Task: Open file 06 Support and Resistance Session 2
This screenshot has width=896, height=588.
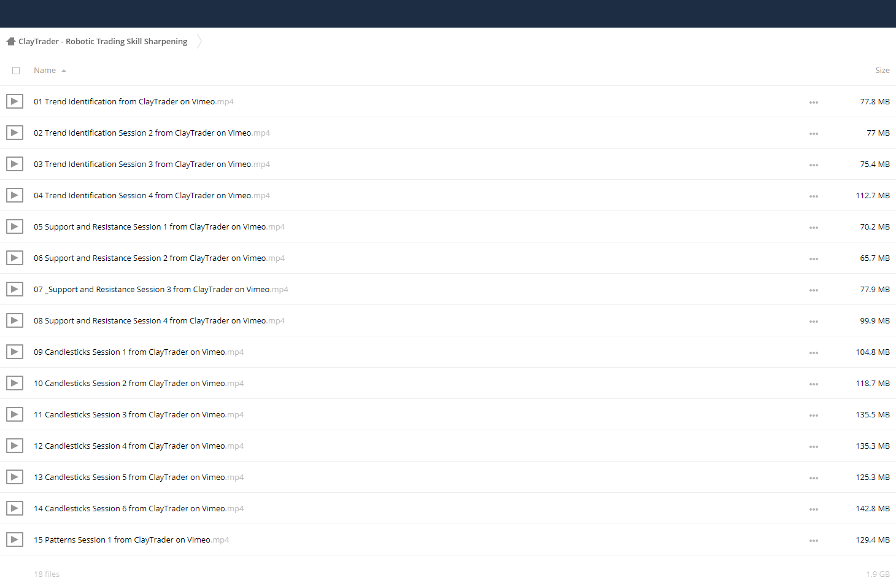Action: pos(159,258)
